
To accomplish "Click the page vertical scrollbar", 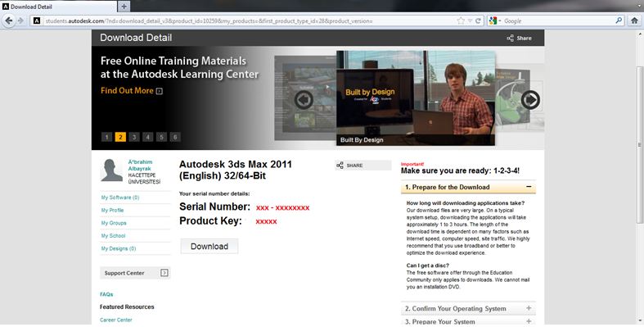I will coord(639,144).
